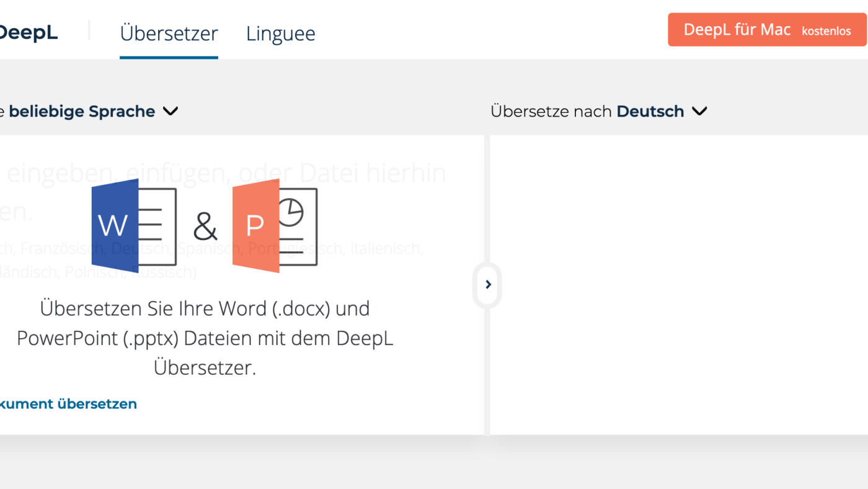Viewport: 868px width, 489px height.
Task: Switch to the Linguee tab
Action: tap(280, 34)
